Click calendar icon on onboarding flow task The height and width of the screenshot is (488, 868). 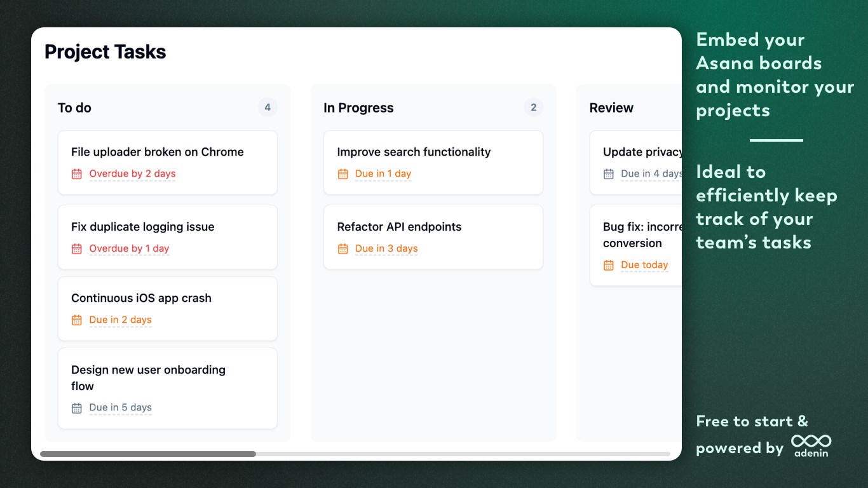tap(77, 408)
